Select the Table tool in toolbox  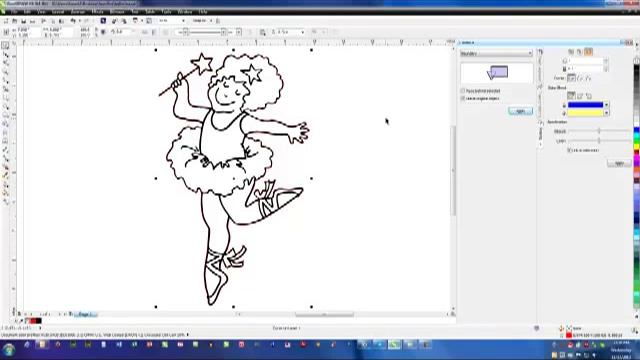point(5,141)
